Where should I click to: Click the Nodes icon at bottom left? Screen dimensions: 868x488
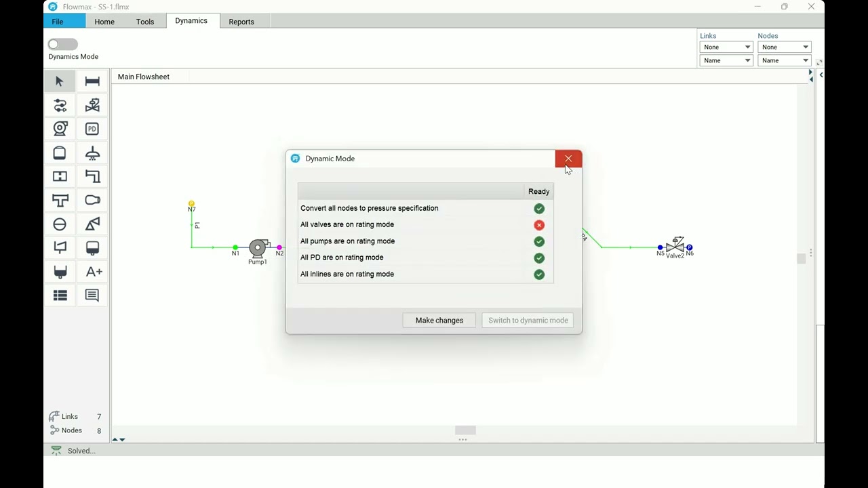54,430
